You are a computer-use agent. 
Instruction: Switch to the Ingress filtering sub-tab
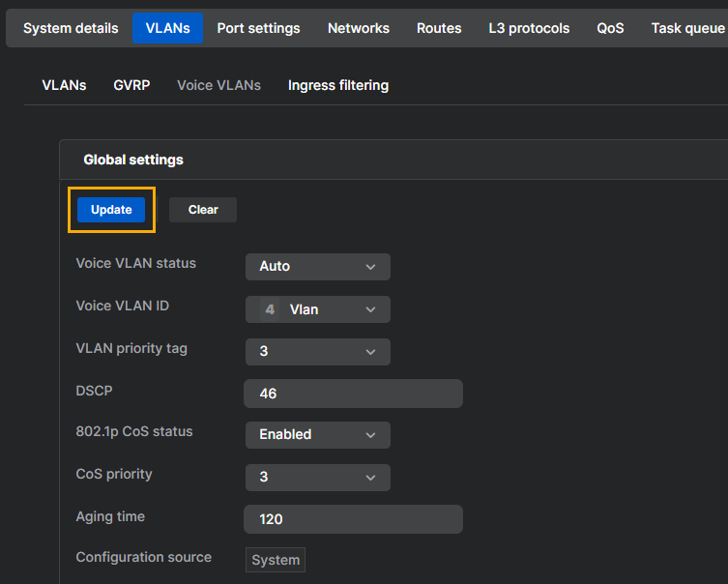pyautogui.click(x=338, y=85)
